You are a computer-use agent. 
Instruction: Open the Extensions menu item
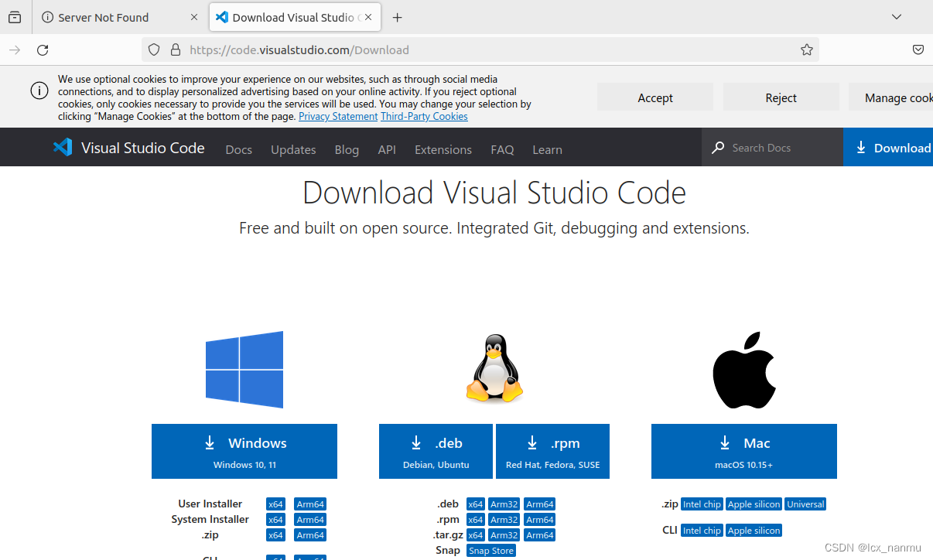(x=443, y=149)
